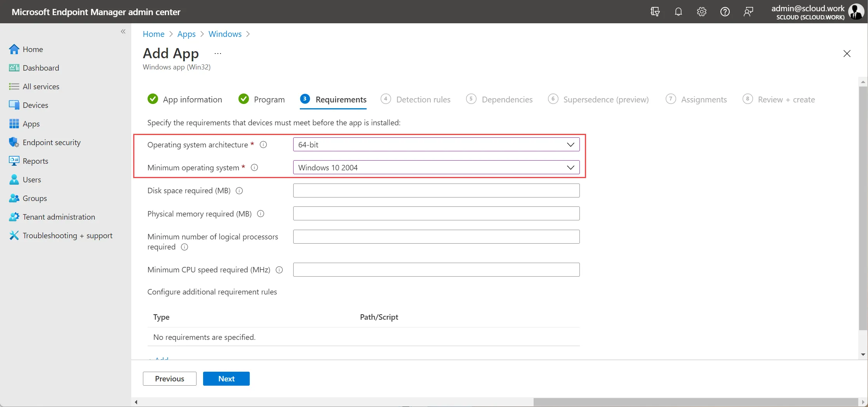Screen dimensions: 868x407
Task: Click info icon beside Minimum CPU speed
Action: click(279, 270)
